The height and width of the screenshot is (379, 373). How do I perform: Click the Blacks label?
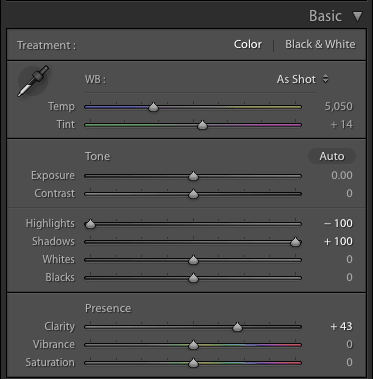pyautogui.click(x=60, y=277)
